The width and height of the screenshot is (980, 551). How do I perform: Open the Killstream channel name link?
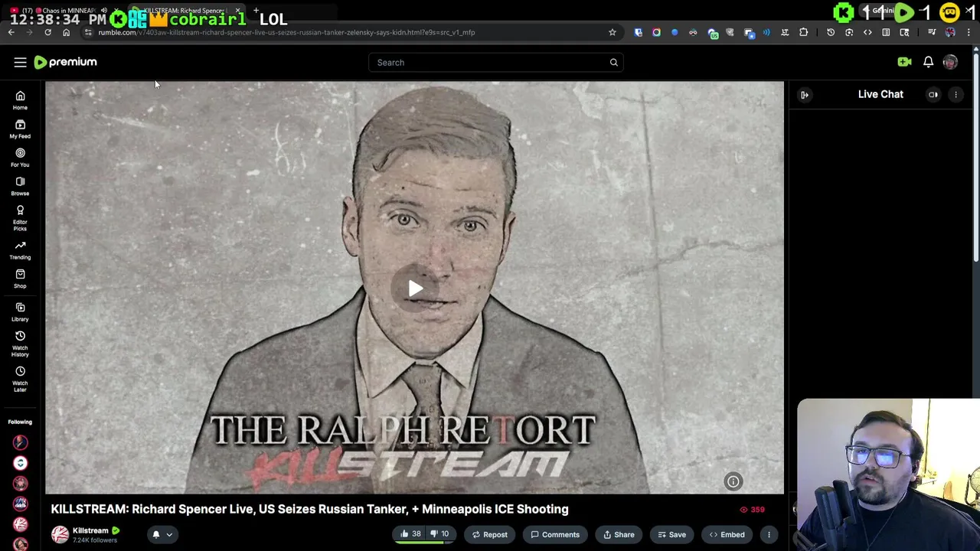point(90,530)
